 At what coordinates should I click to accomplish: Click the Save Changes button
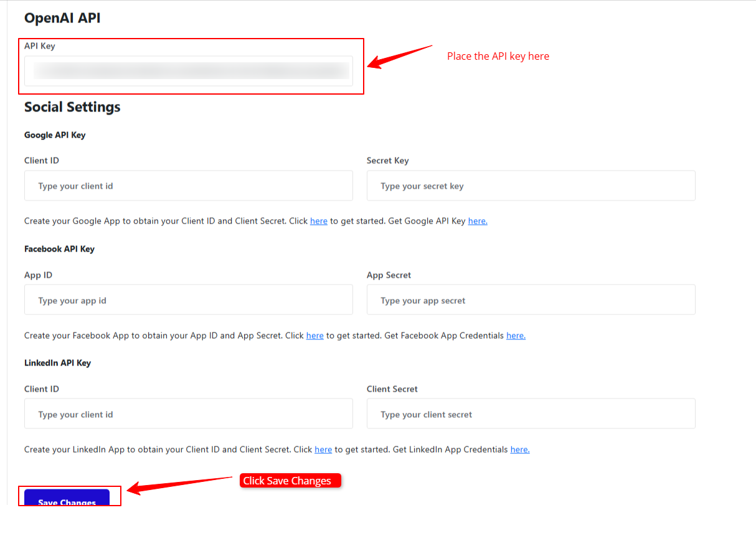[x=67, y=498]
